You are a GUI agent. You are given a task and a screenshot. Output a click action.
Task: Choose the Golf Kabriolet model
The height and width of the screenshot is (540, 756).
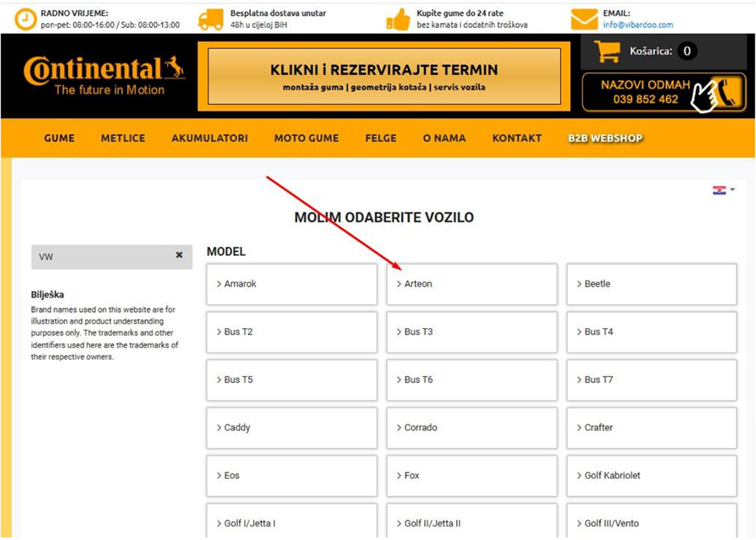tap(652, 476)
